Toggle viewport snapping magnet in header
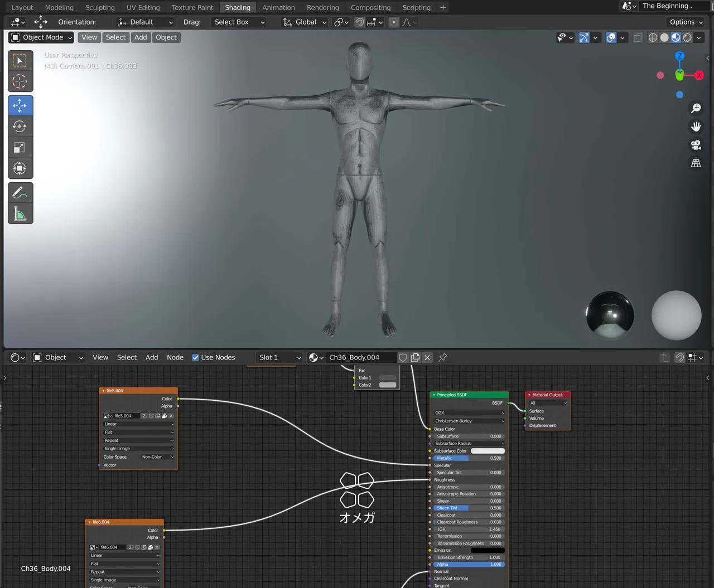 [360, 22]
